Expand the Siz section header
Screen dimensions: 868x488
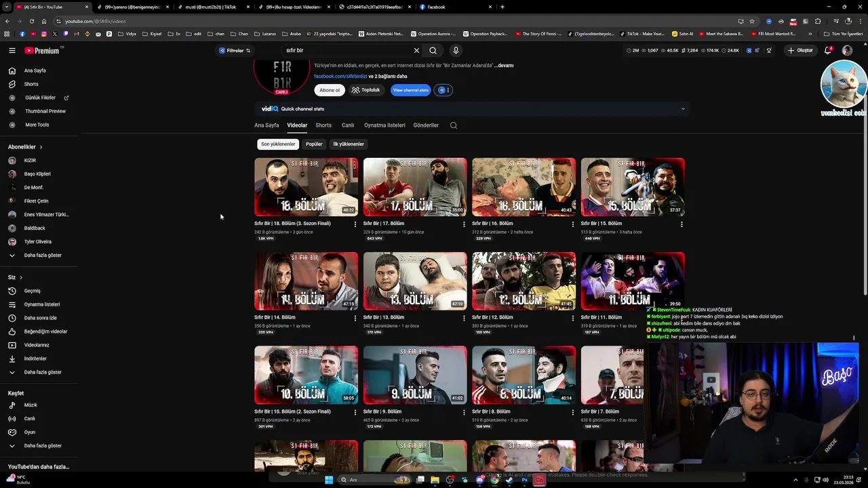tap(15, 277)
